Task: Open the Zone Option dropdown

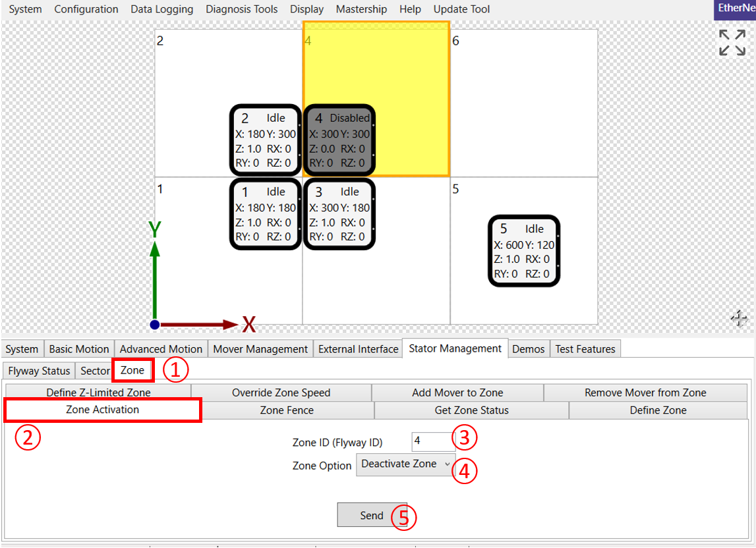Action: tap(405, 464)
